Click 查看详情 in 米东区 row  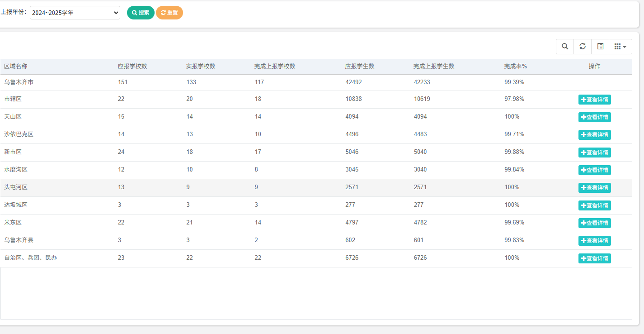coord(594,223)
